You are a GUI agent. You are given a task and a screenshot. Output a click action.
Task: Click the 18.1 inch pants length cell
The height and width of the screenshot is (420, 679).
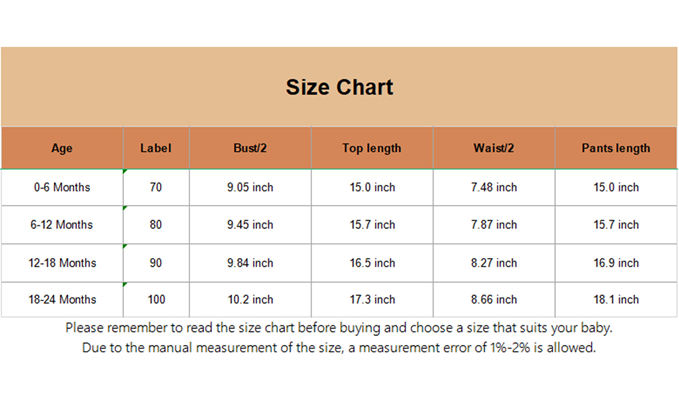pos(616,299)
